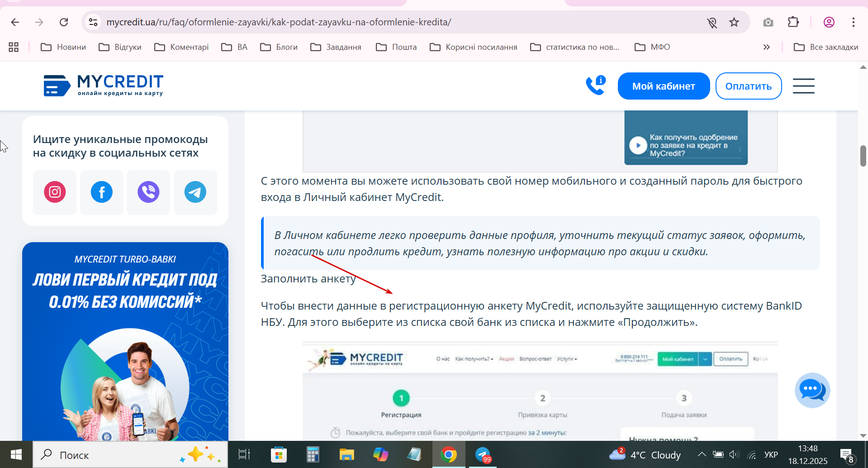Open Telegram from the taskbar
Viewport: 868px width, 468px height.
(x=483, y=454)
